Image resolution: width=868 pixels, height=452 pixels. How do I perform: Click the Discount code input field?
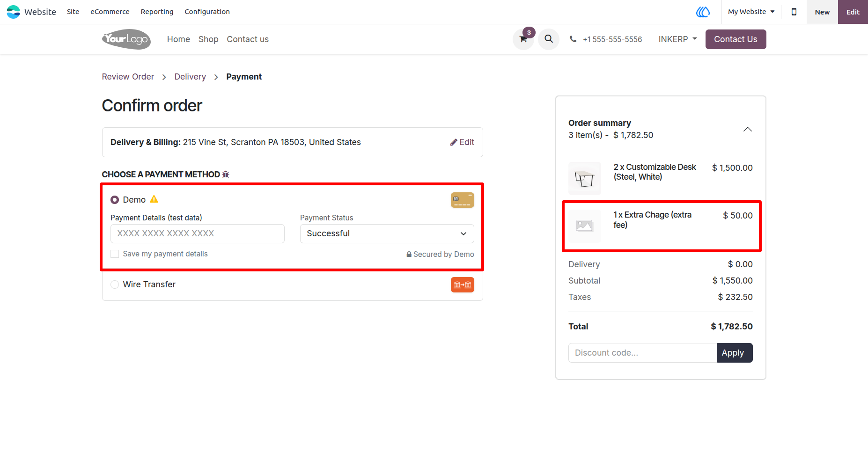point(643,353)
